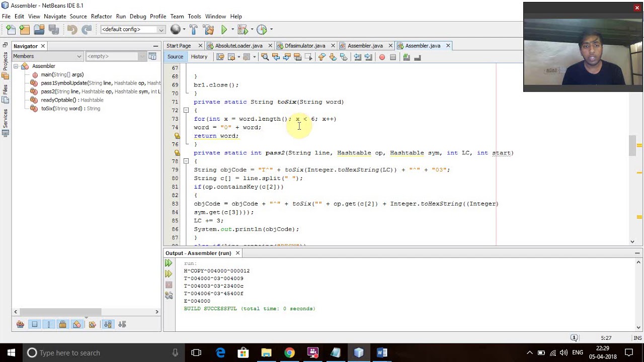Toggle Show Non-Public Members lock filter

tap(62, 324)
